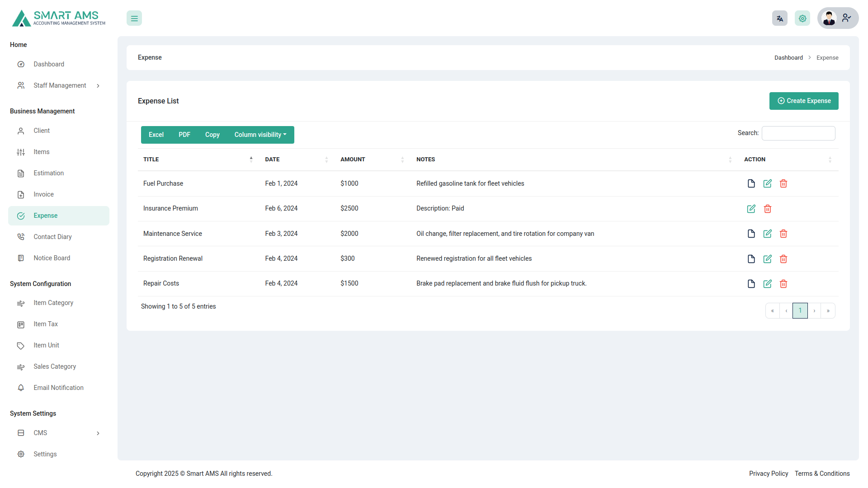Edit the Repair Costs expense entry
This screenshot has width=868, height=488.
tap(767, 284)
